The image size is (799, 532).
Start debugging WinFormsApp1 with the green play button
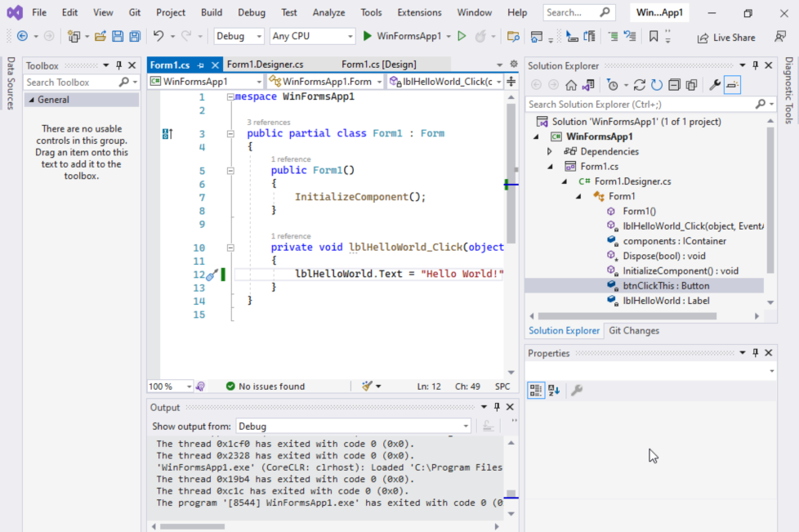pos(367,36)
